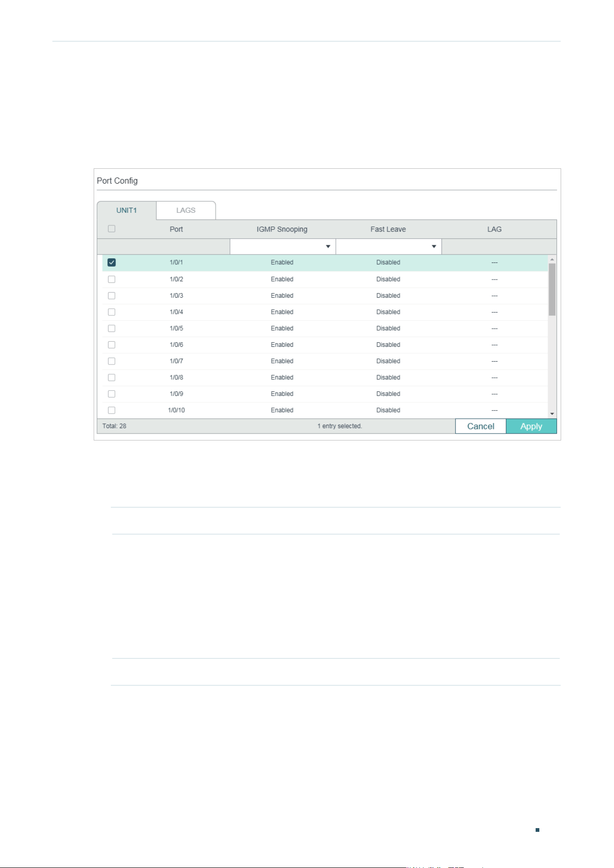Screen dimensions: 614x868
Task: Click port cell 1/0/1
Action: tap(176, 262)
